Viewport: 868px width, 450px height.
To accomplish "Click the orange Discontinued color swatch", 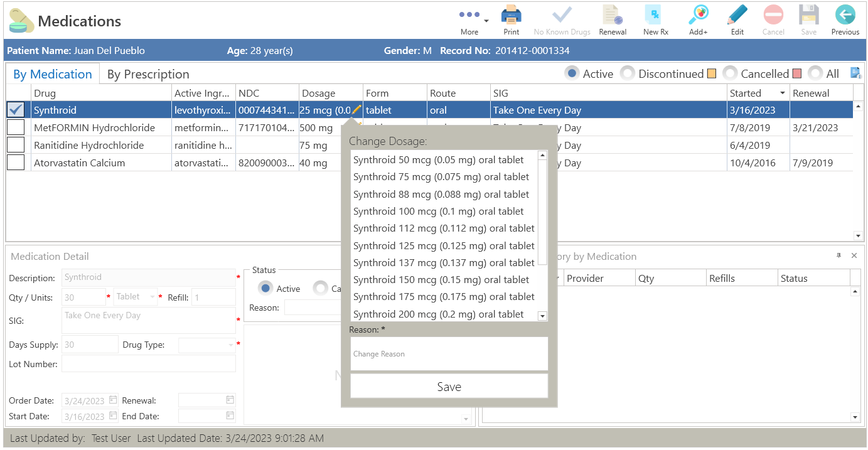I will point(712,73).
